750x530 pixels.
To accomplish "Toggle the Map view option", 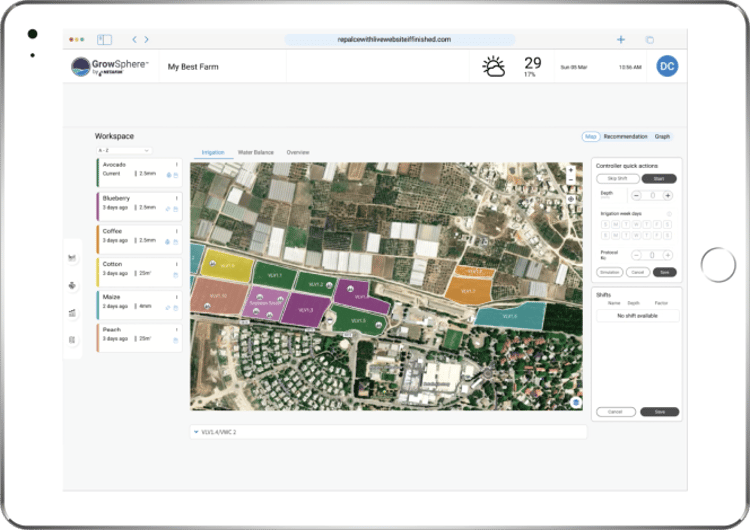I will click(590, 136).
